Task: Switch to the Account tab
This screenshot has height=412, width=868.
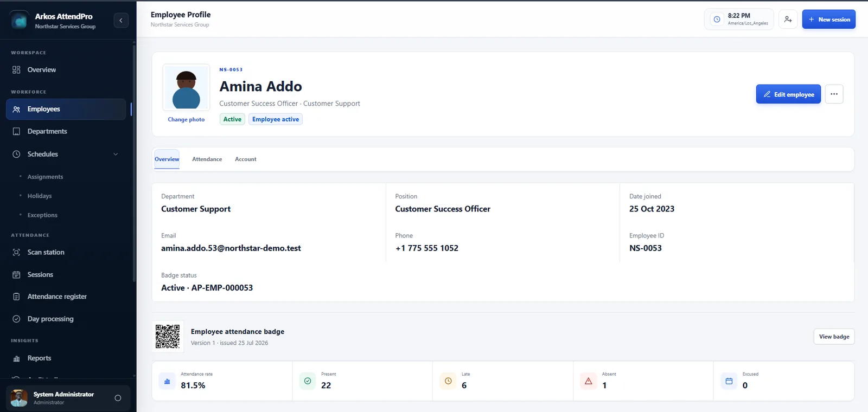Action: [246, 159]
